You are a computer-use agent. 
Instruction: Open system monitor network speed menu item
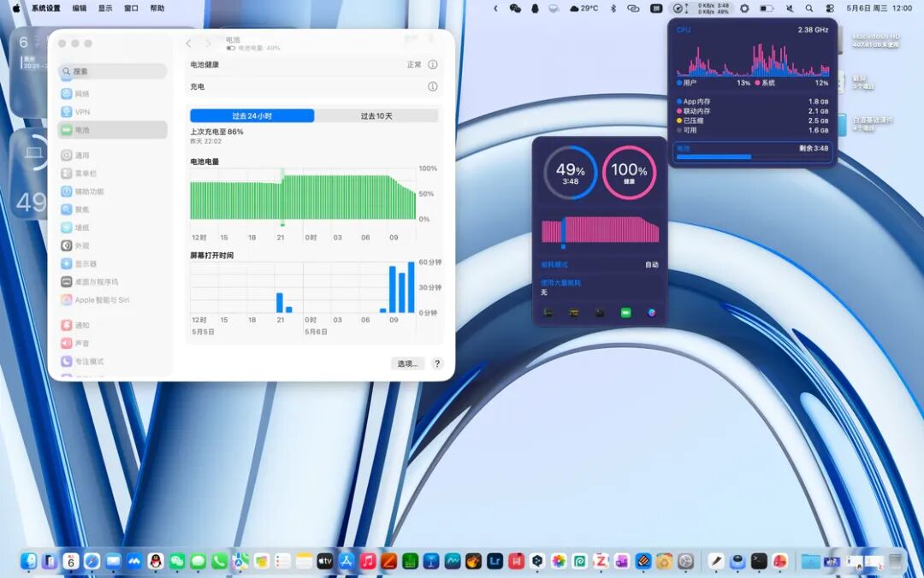(x=703, y=9)
